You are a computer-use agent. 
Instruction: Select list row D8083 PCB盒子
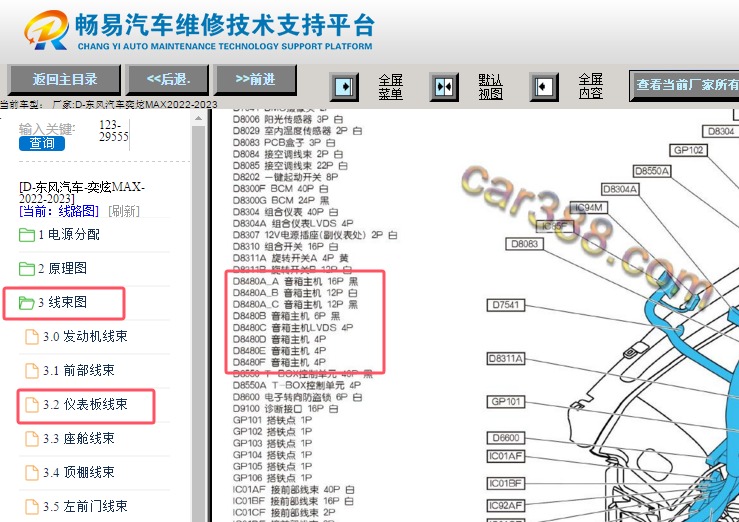(284, 143)
